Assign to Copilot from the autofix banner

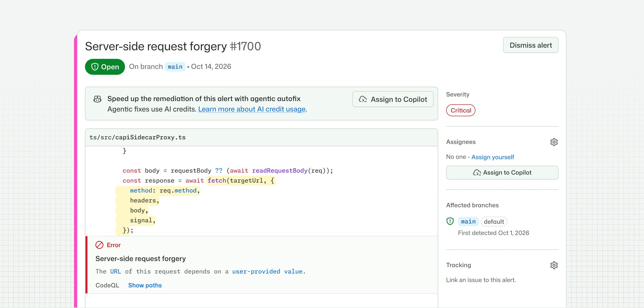click(x=393, y=99)
